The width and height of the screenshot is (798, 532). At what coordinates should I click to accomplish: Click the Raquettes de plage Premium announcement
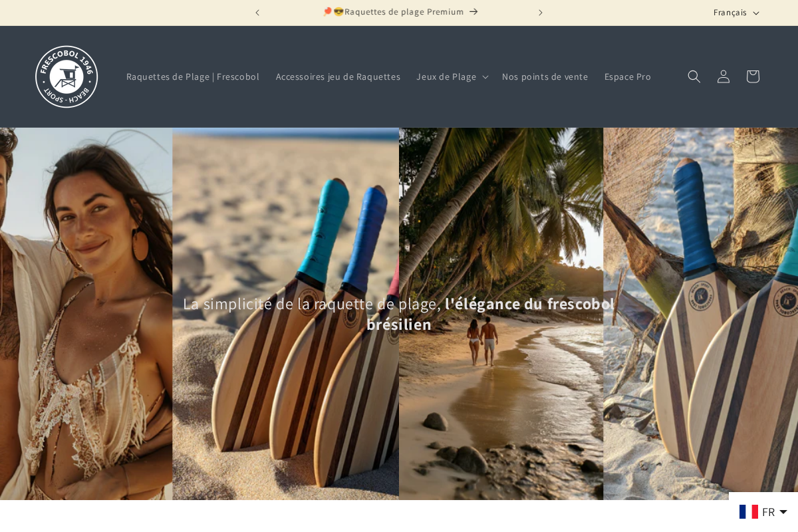(x=399, y=12)
